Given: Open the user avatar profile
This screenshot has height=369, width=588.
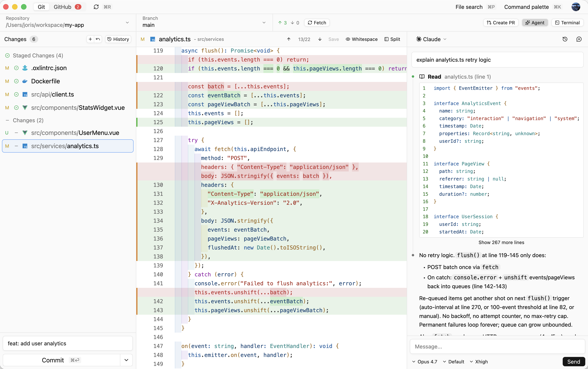Looking at the screenshot, I should click(x=576, y=7).
